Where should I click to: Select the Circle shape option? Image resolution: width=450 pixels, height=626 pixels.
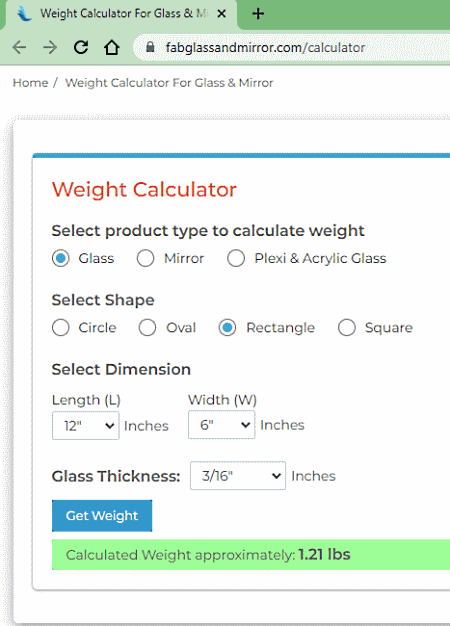(61, 328)
